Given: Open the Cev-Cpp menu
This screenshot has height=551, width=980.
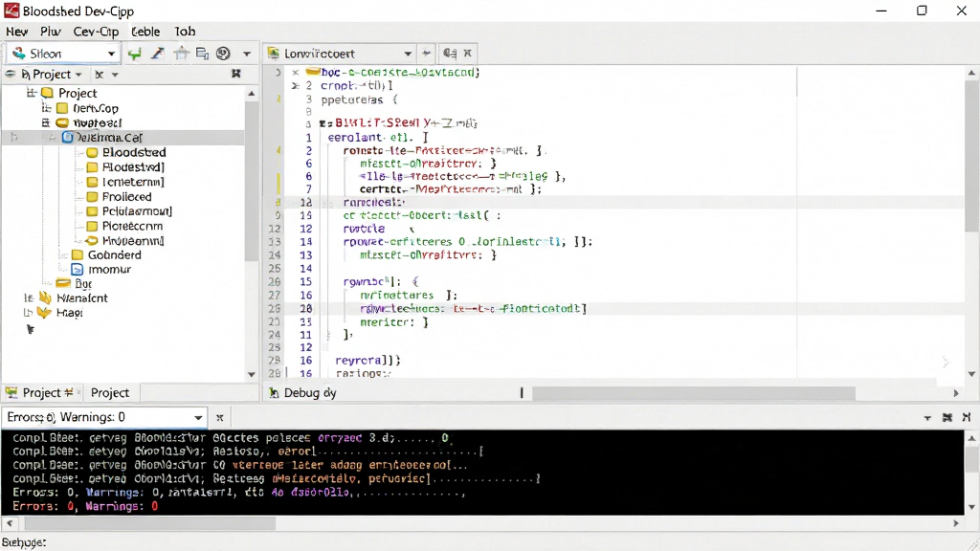Looking at the screenshot, I should [x=96, y=32].
